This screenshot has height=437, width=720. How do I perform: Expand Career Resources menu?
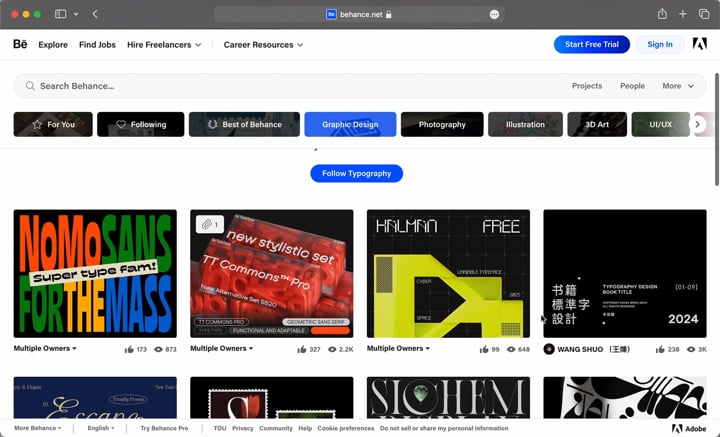tap(263, 45)
